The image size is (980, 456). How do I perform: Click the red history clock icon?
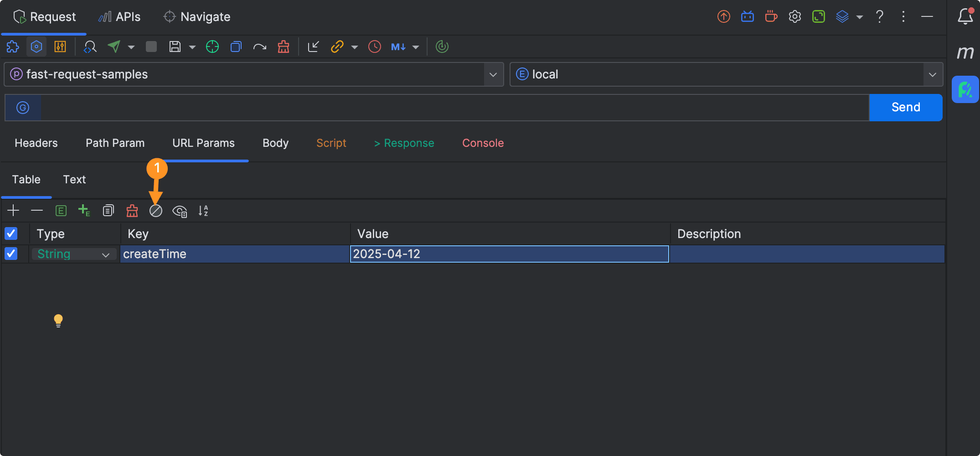click(x=375, y=47)
